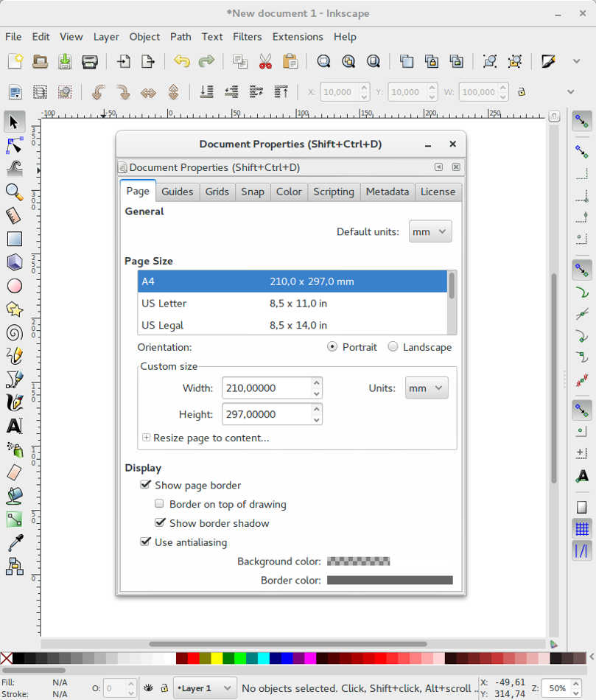
Task: Open Custom size Units dropdown
Action: point(427,388)
